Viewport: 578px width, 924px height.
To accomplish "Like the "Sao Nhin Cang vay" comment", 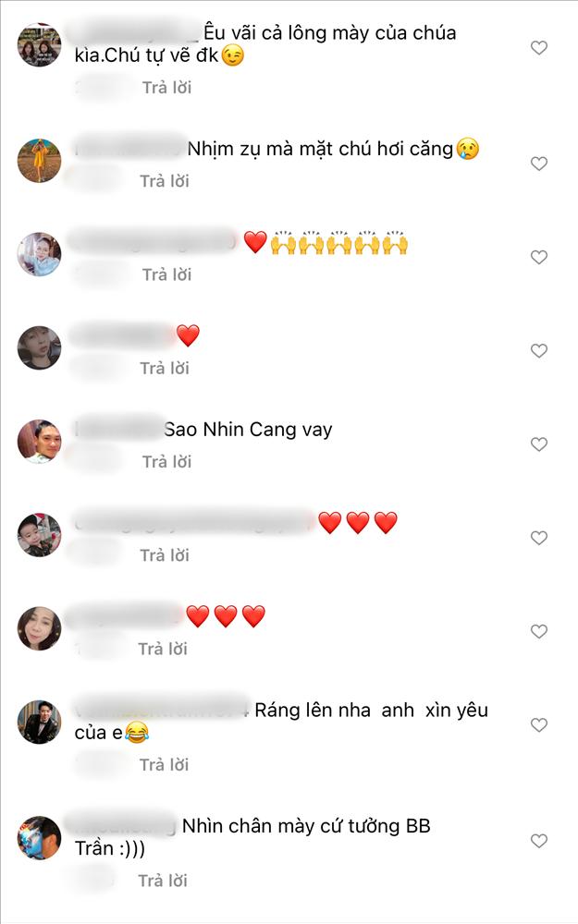I will click(x=538, y=444).
